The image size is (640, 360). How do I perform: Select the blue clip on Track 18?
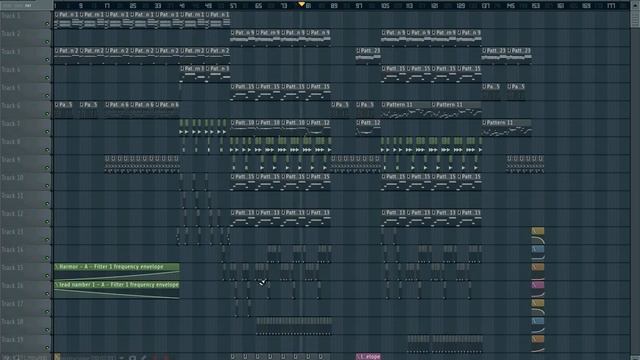(538, 325)
